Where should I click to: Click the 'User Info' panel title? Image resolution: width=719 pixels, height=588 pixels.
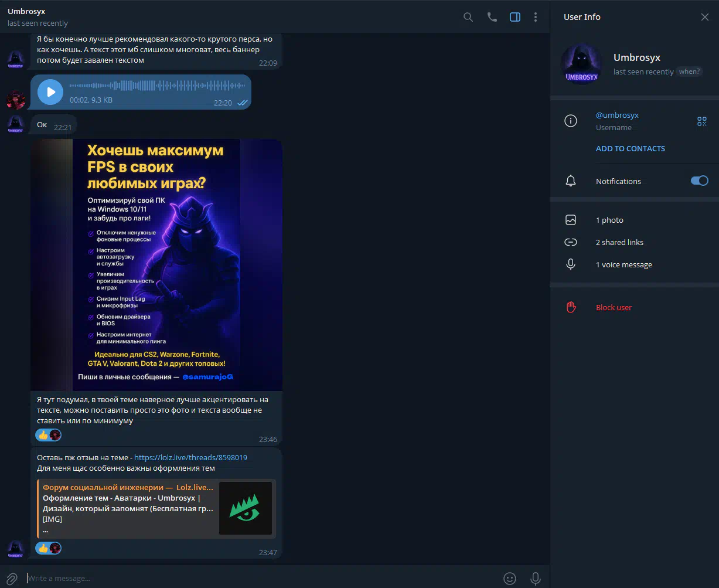point(582,17)
